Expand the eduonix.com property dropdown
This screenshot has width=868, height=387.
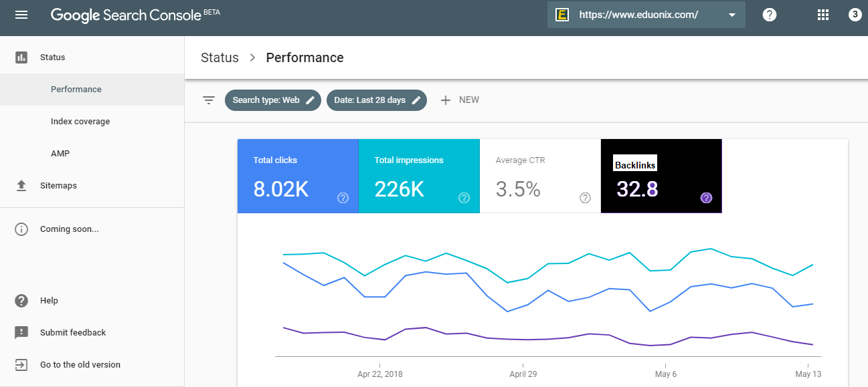coord(646,15)
